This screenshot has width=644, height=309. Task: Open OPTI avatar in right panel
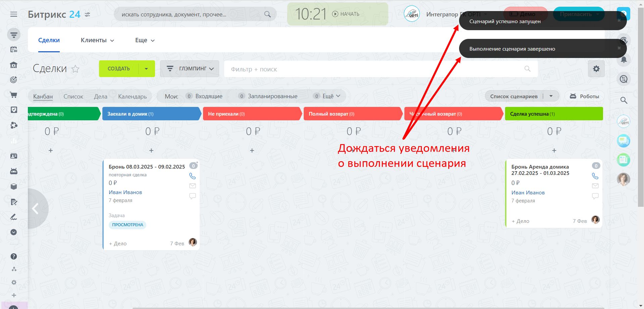tap(624, 121)
